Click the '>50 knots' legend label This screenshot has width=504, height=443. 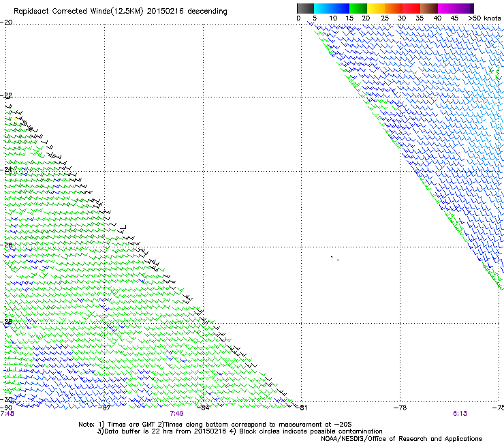(x=484, y=18)
